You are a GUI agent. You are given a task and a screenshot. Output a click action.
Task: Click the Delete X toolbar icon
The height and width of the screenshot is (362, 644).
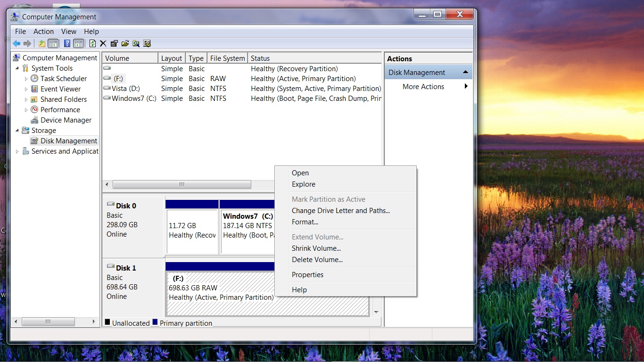[x=103, y=44]
